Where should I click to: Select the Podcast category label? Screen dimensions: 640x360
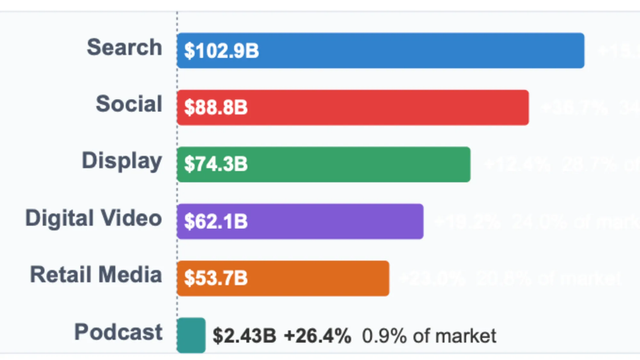point(118,332)
